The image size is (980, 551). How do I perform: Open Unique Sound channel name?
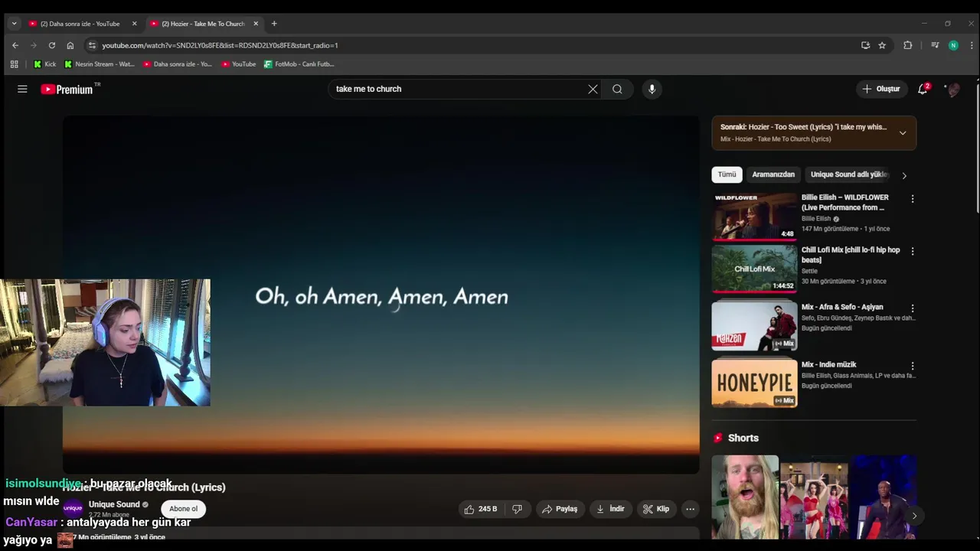(114, 504)
